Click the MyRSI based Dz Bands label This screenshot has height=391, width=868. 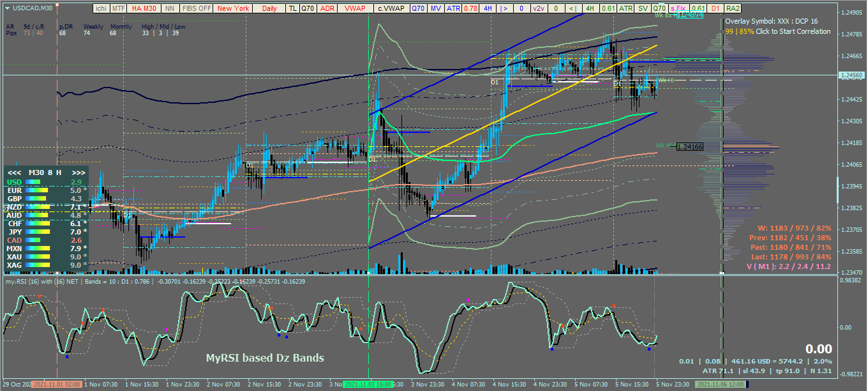coord(264,358)
